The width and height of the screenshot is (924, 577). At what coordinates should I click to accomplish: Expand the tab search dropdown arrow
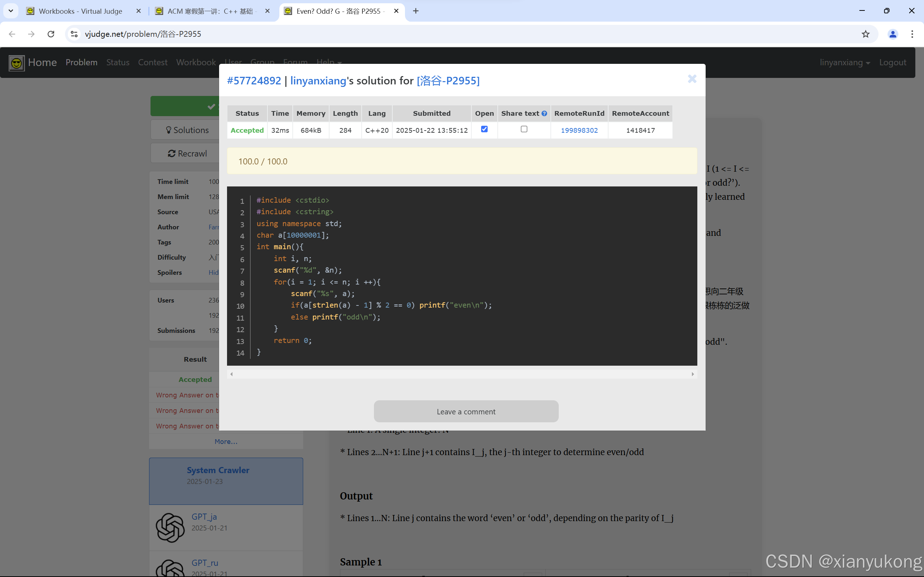click(11, 11)
